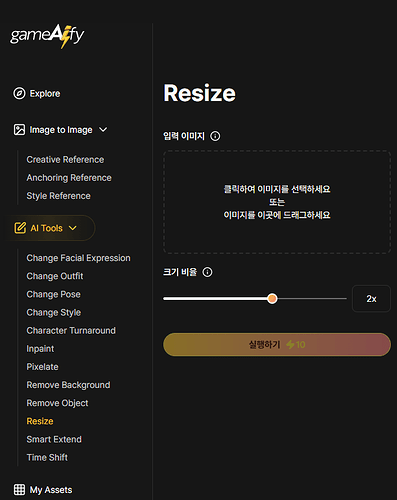The image size is (397, 500).
Task: Open Creative Reference
Action: 65,160
